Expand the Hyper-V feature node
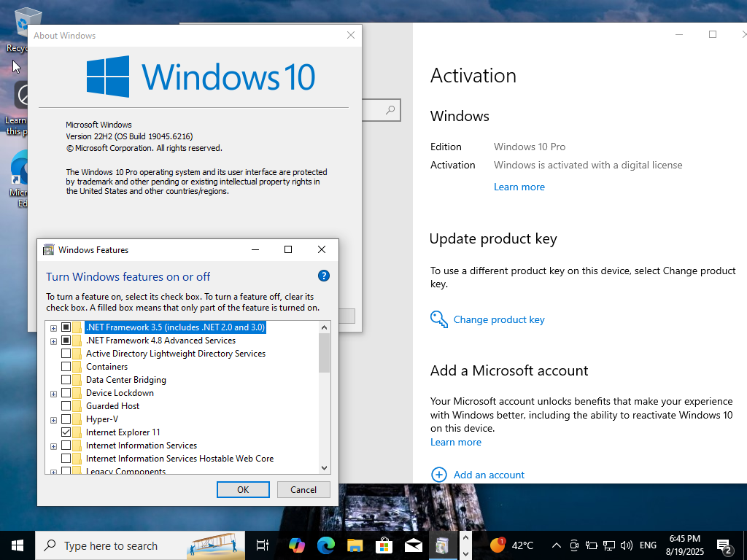The width and height of the screenshot is (747, 560). pos(53,420)
